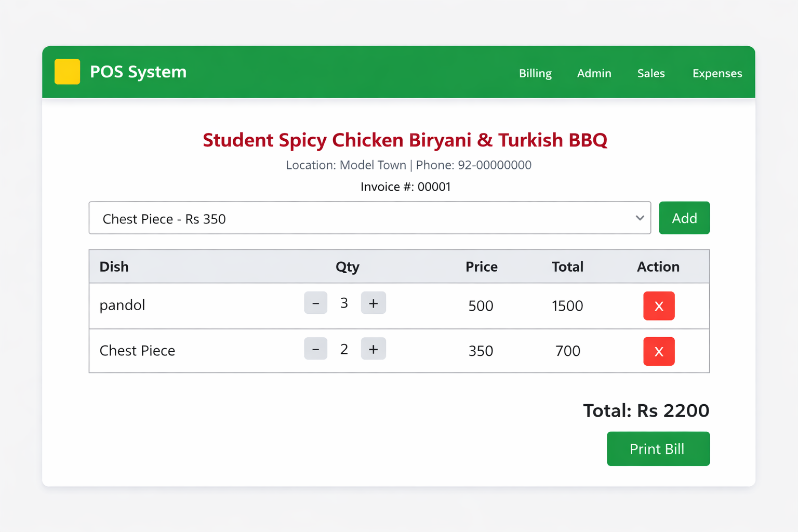Click the Qty column header

tap(347, 267)
